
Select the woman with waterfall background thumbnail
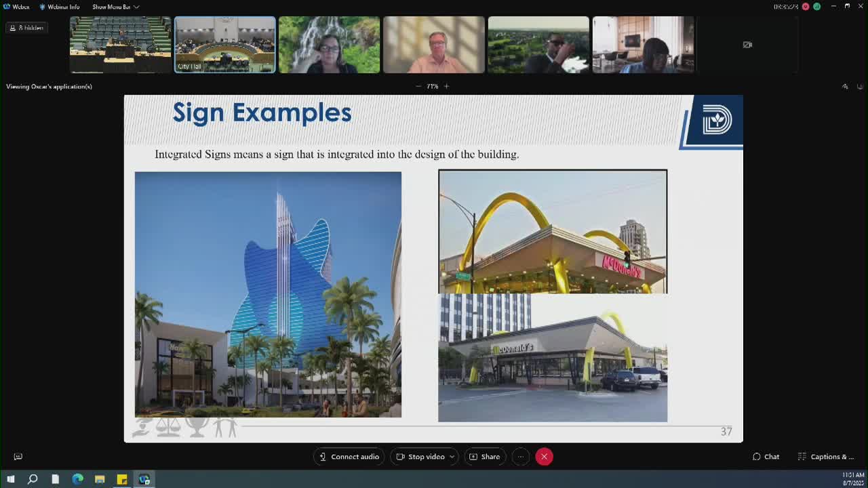click(330, 45)
